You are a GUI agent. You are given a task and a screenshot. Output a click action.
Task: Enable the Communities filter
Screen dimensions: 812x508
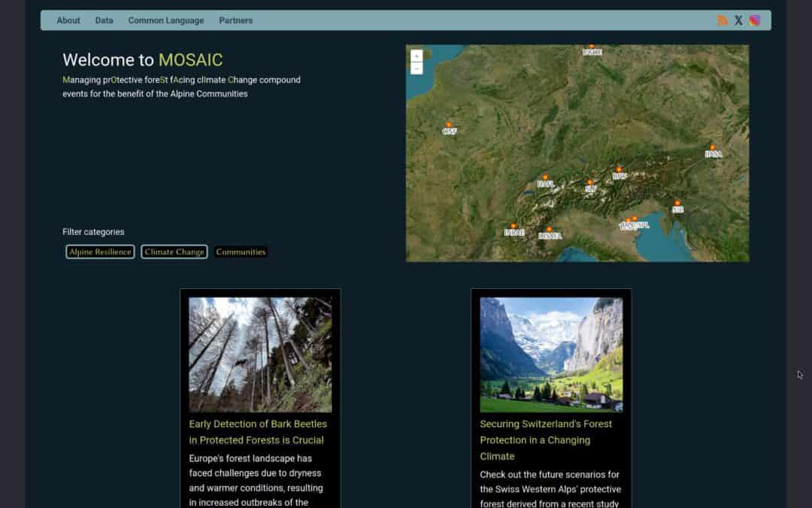click(x=241, y=251)
